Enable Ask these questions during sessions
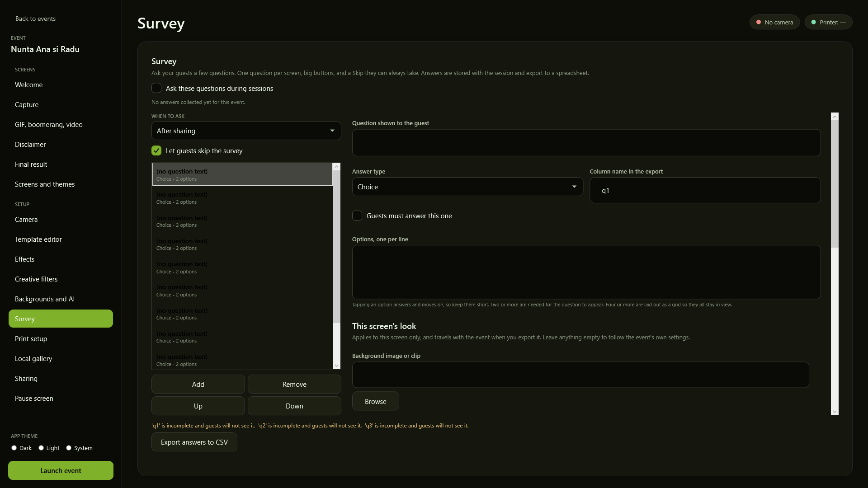The height and width of the screenshot is (488, 868). pos(156,88)
